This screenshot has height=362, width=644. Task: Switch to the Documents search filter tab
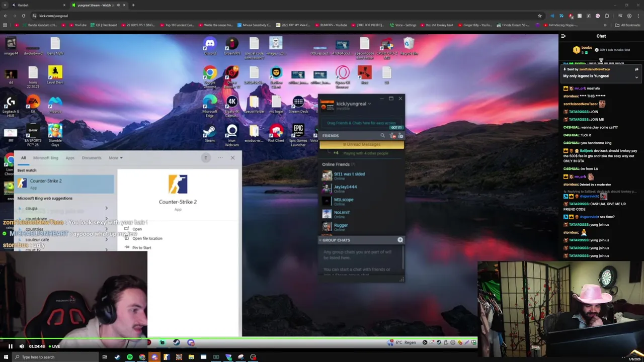click(x=92, y=158)
